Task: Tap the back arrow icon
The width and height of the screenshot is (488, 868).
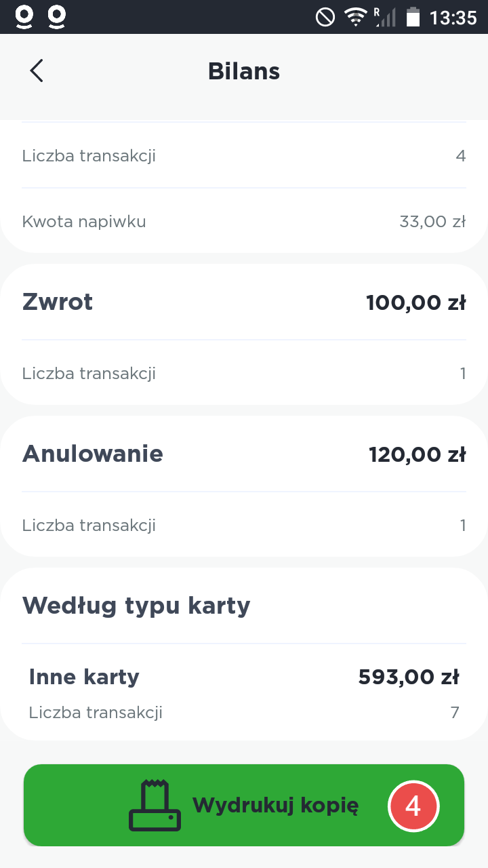Action: coord(37,71)
